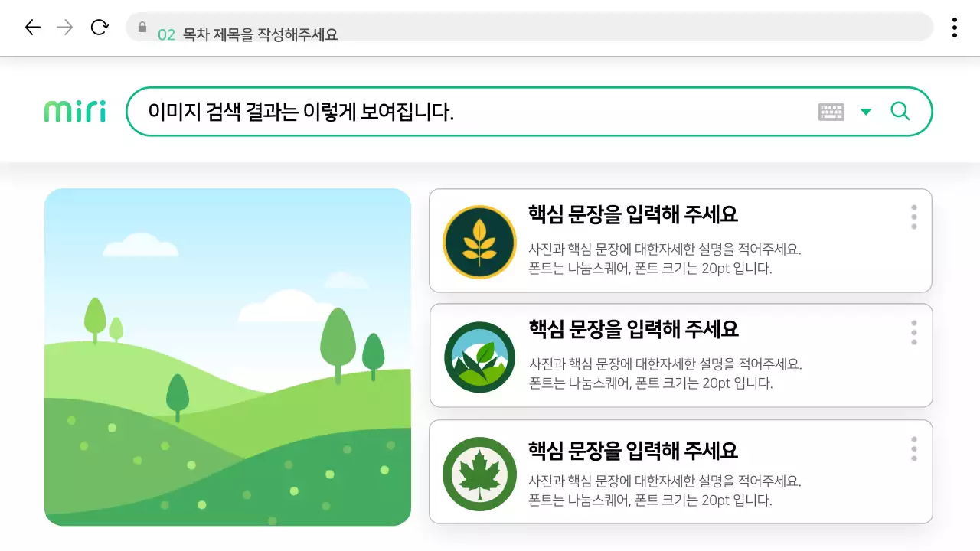Click the yellow wheat badge icon
980x551 pixels.
point(479,240)
